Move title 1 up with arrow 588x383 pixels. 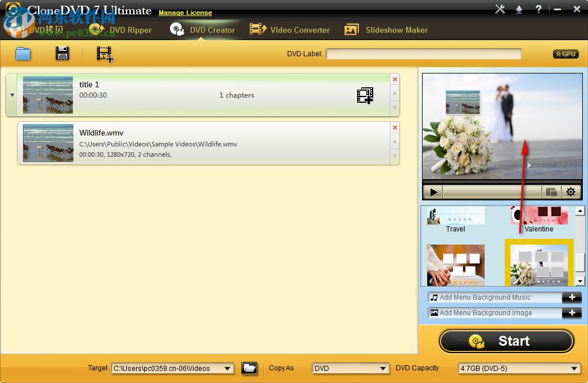[x=395, y=93]
